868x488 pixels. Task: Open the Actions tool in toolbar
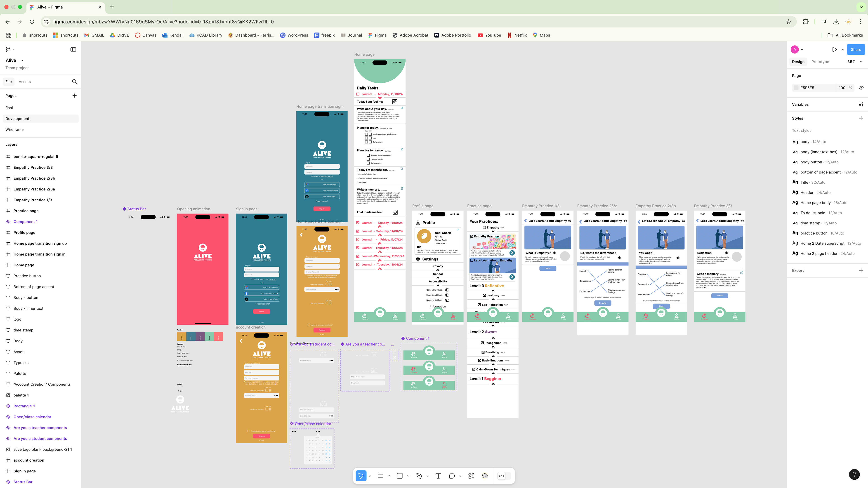[471, 476]
